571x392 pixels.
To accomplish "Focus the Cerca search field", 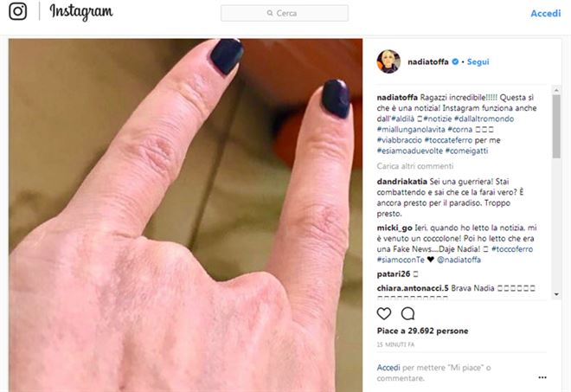I will click(285, 13).
